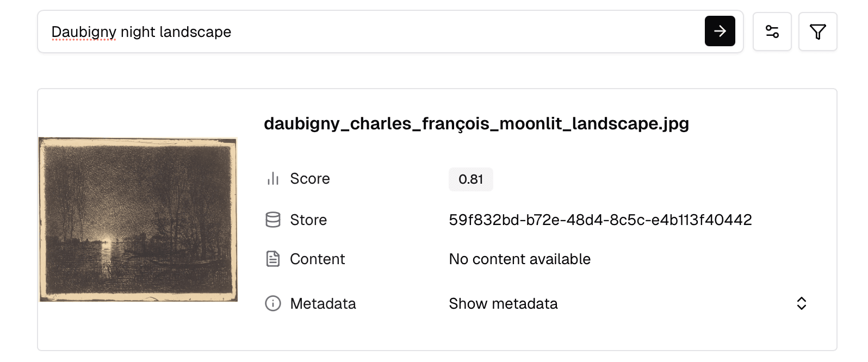Click the Score label
The width and height of the screenshot is (868, 362).
tap(310, 179)
